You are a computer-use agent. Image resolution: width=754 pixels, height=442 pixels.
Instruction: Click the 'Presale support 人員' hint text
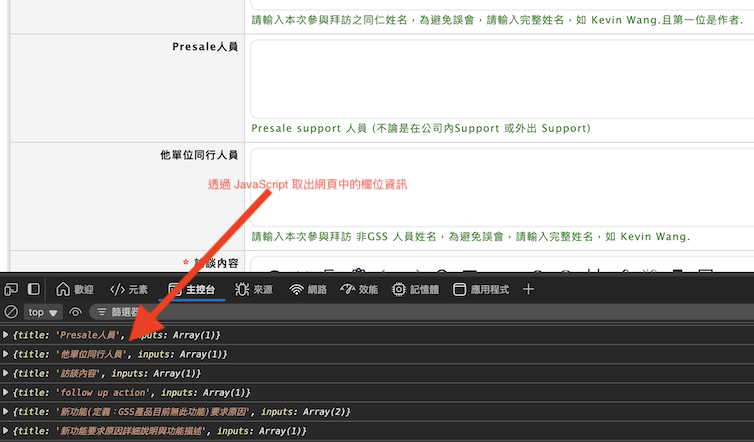309,128
